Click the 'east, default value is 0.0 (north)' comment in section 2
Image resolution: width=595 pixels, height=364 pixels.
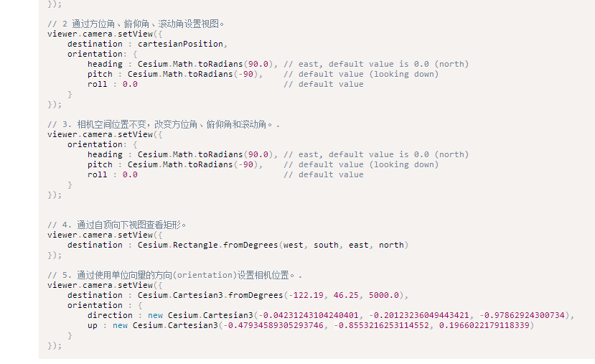coord(376,64)
